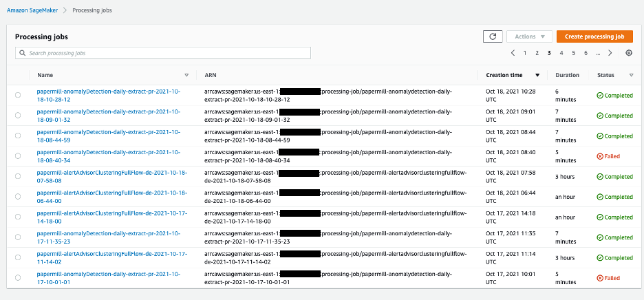Open job papermill-anomalyDetection 2021-10-18-10-28-12
The height and width of the screenshot is (300, 644).
coord(109,96)
